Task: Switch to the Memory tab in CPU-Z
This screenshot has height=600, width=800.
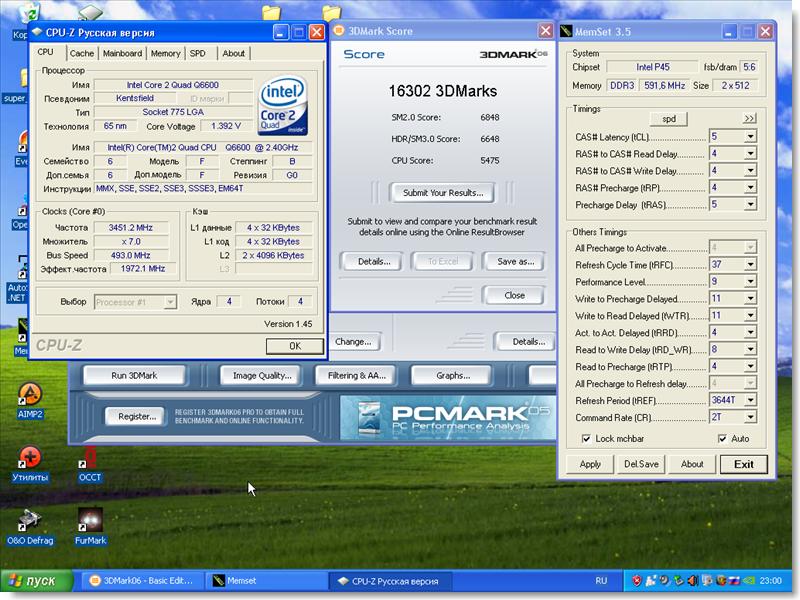Action: (165, 53)
